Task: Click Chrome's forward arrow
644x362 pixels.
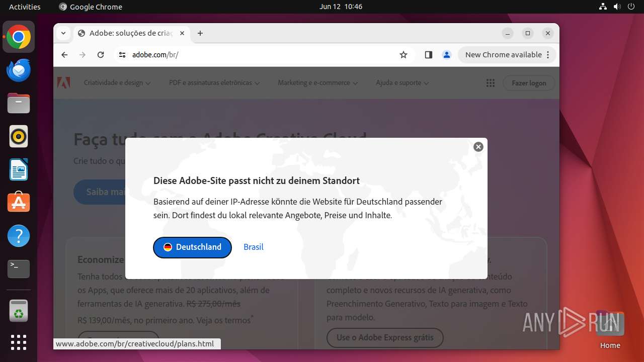Action: click(83, 55)
